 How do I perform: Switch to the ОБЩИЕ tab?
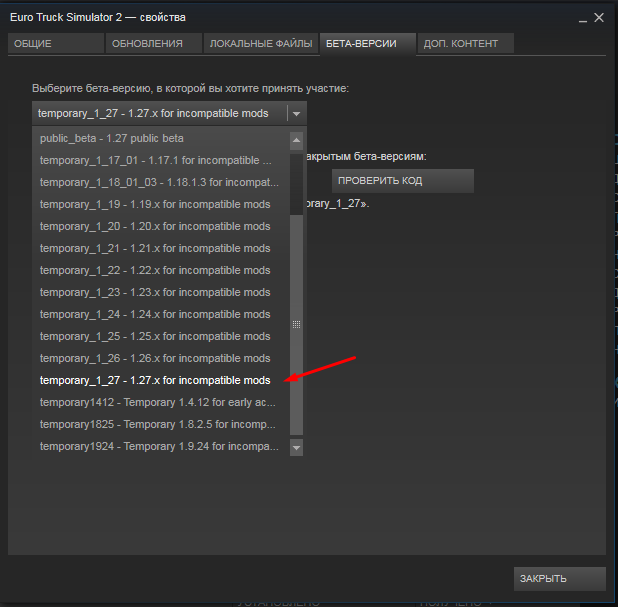56,43
